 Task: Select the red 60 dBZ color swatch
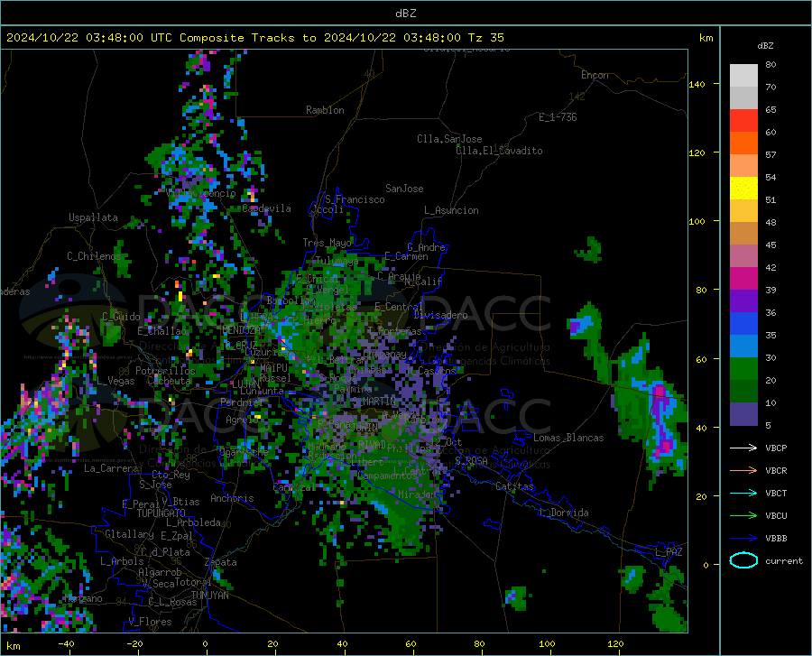pos(743,121)
